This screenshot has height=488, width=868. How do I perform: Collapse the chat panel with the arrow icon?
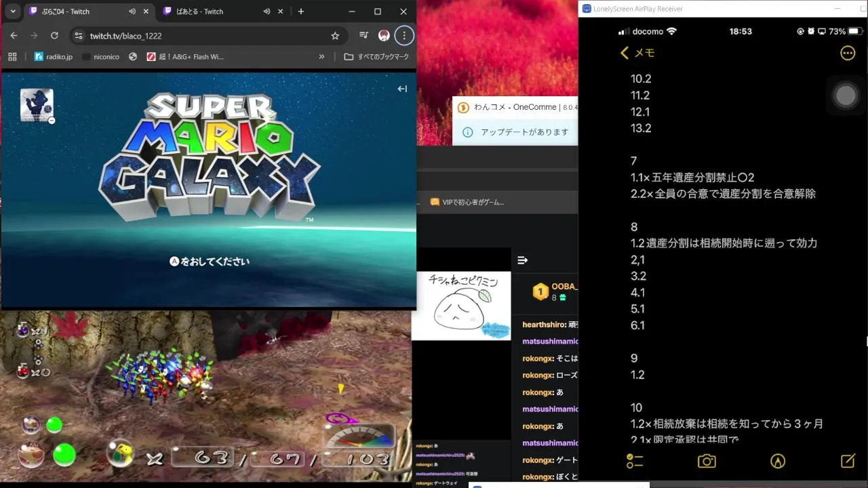pyautogui.click(x=522, y=260)
